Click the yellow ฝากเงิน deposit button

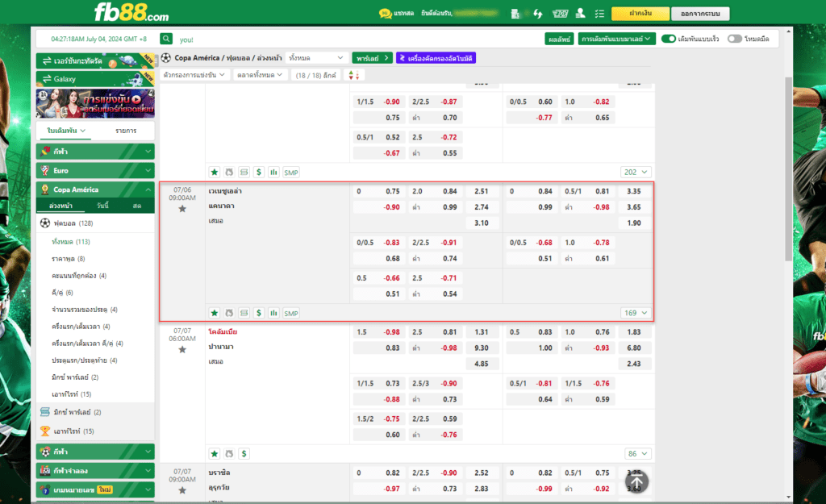(640, 13)
